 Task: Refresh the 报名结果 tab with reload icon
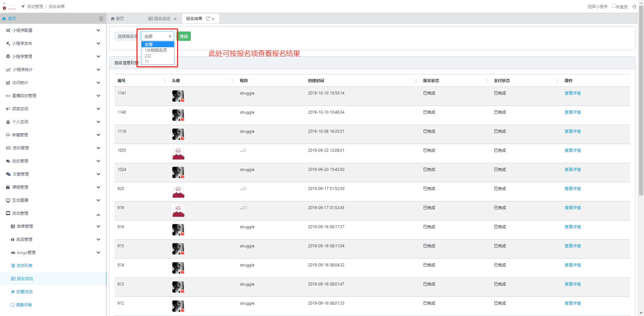[208, 19]
